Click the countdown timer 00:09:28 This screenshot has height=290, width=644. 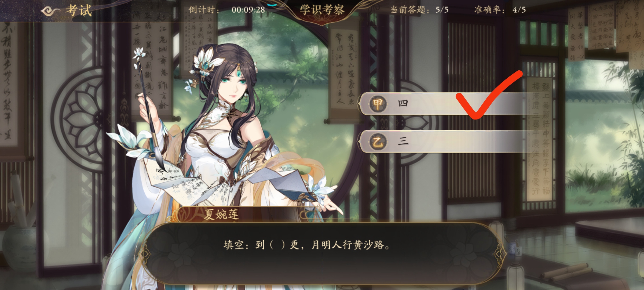coord(248,10)
